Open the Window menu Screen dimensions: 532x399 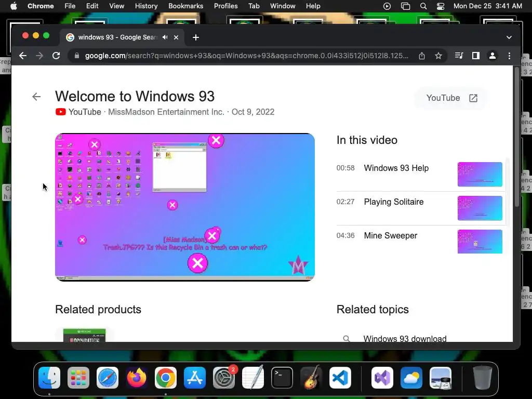(x=283, y=6)
